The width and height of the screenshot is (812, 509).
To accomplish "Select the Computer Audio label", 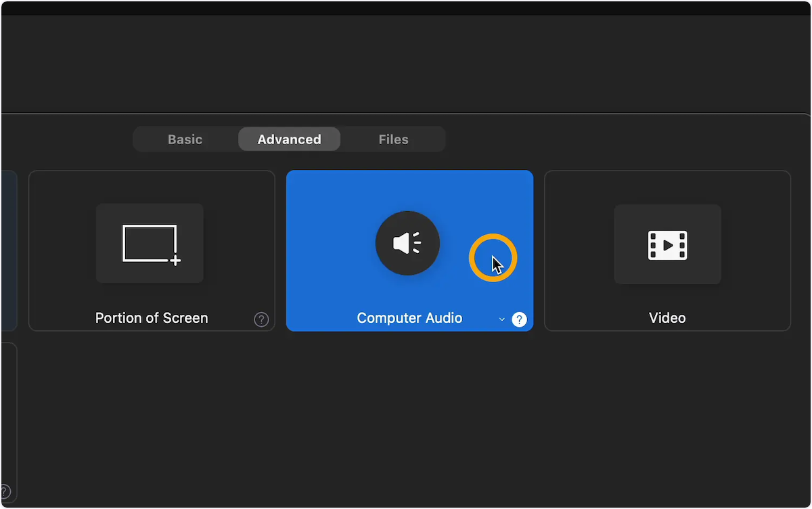I will [409, 318].
